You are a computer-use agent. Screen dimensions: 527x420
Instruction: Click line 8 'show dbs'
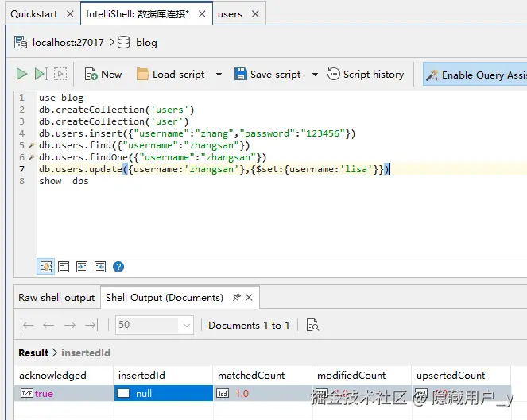pos(64,181)
